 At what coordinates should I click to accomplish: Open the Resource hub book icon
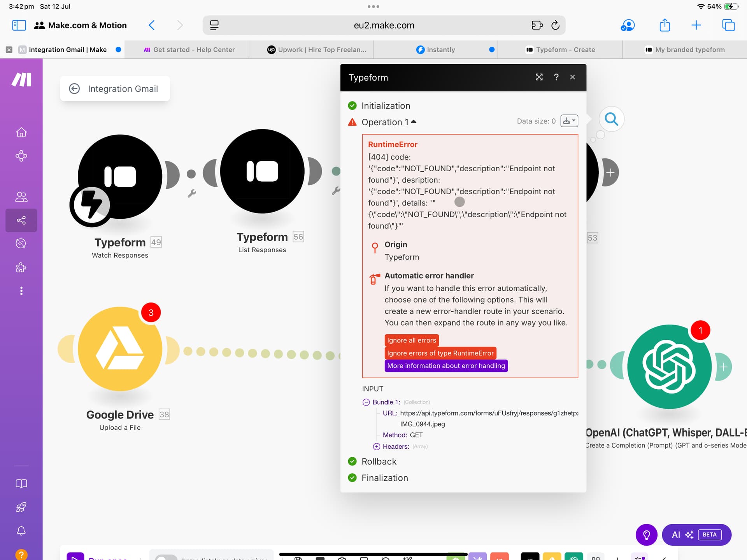(x=21, y=483)
